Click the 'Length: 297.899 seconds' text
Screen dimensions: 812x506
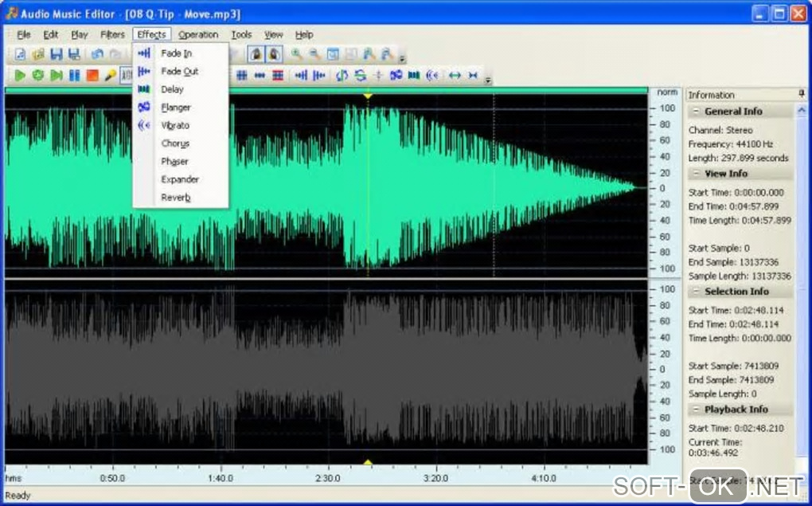pyautogui.click(x=739, y=158)
